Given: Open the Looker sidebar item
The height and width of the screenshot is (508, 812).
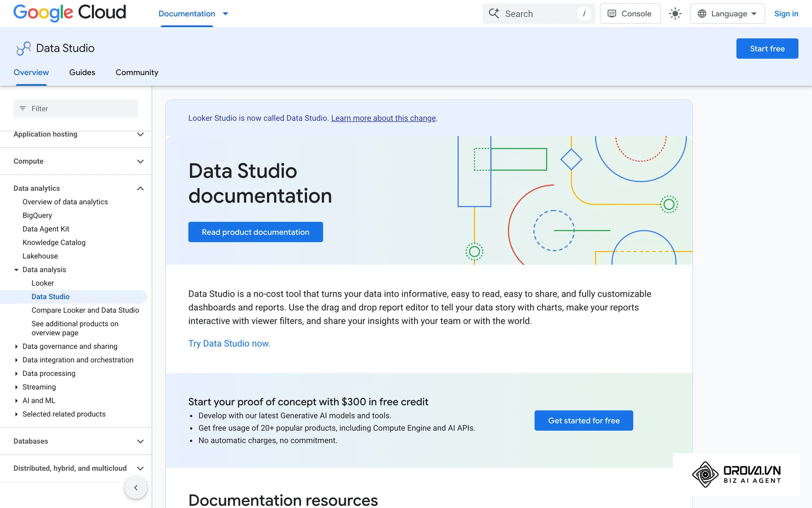Looking at the screenshot, I should click(x=43, y=283).
